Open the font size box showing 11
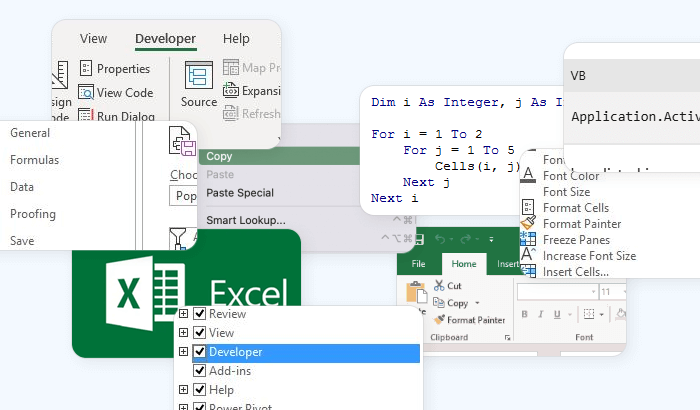This screenshot has height=410, width=700. coord(612,292)
